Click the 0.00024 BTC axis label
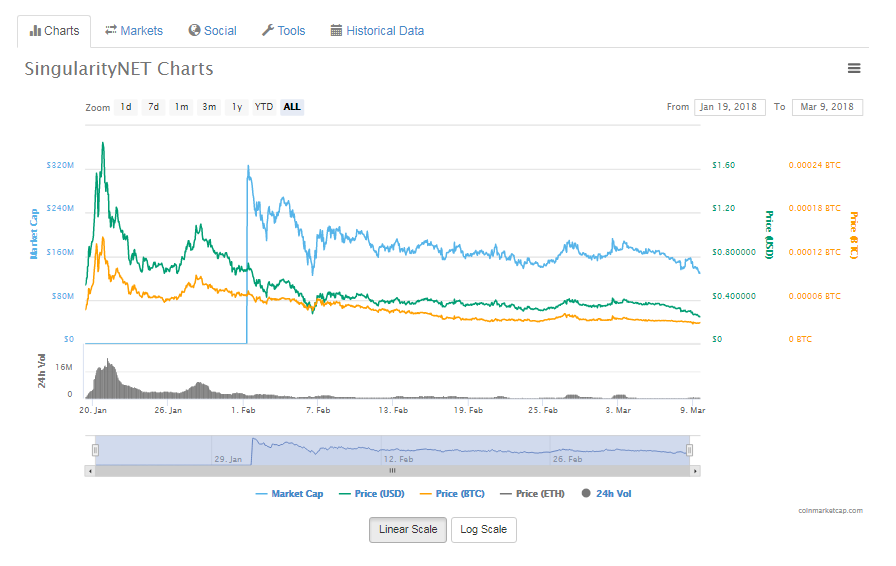Viewport: 896px width, 566px height. click(814, 165)
